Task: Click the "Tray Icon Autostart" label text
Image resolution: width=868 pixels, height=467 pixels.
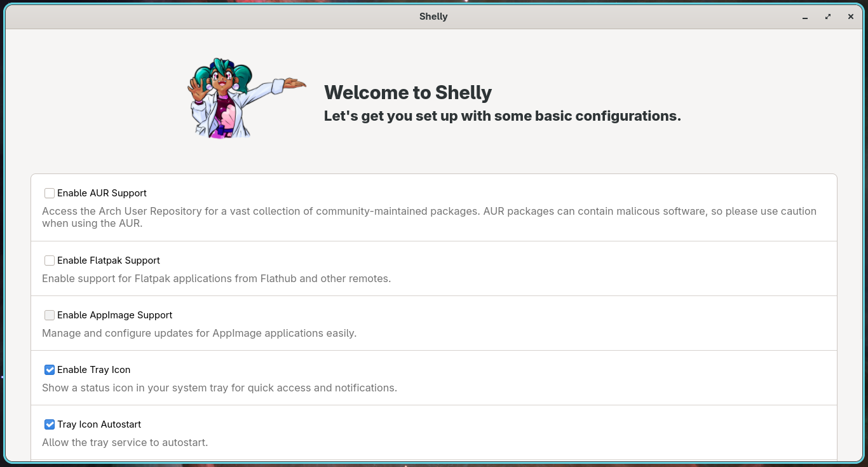Action: [x=99, y=424]
